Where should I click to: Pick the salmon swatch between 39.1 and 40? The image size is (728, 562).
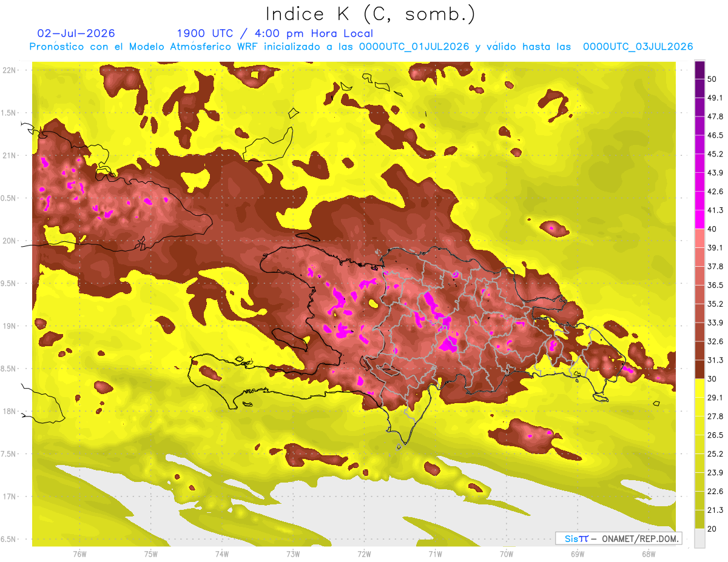(x=699, y=238)
